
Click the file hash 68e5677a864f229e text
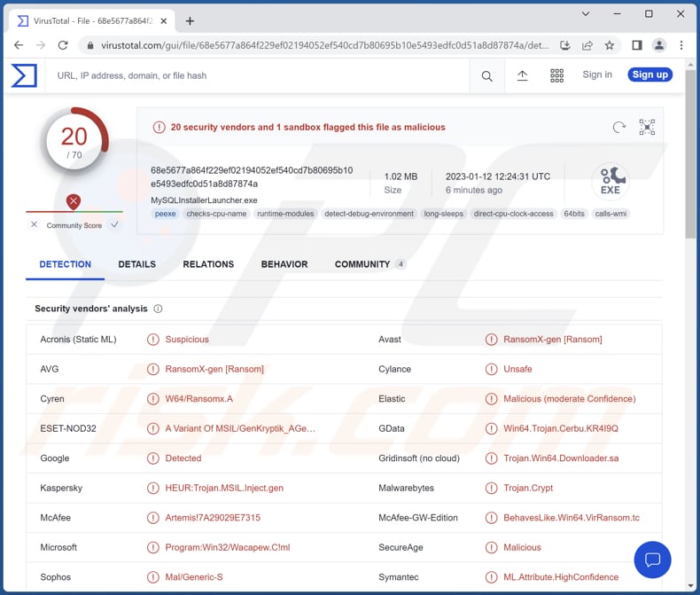coord(252,176)
